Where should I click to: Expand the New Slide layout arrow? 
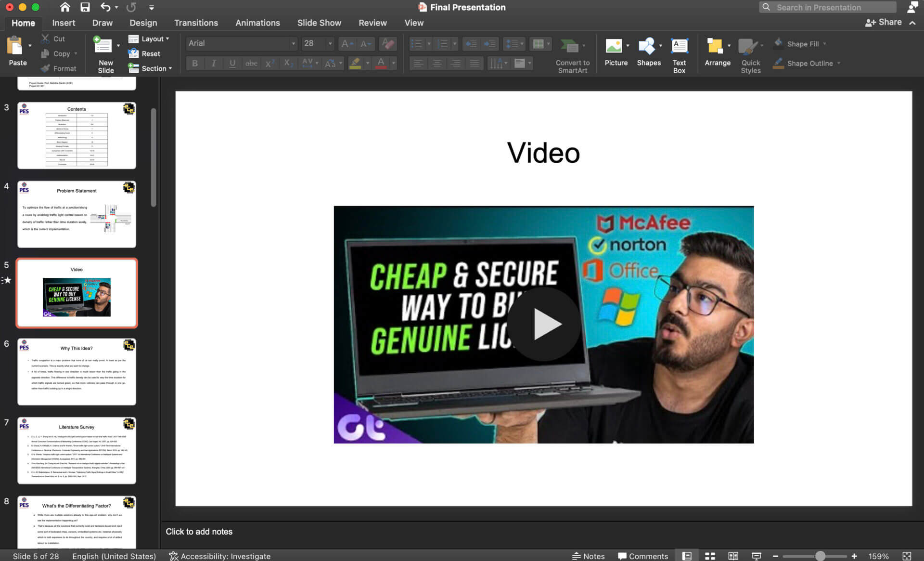click(x=118, y=46)
